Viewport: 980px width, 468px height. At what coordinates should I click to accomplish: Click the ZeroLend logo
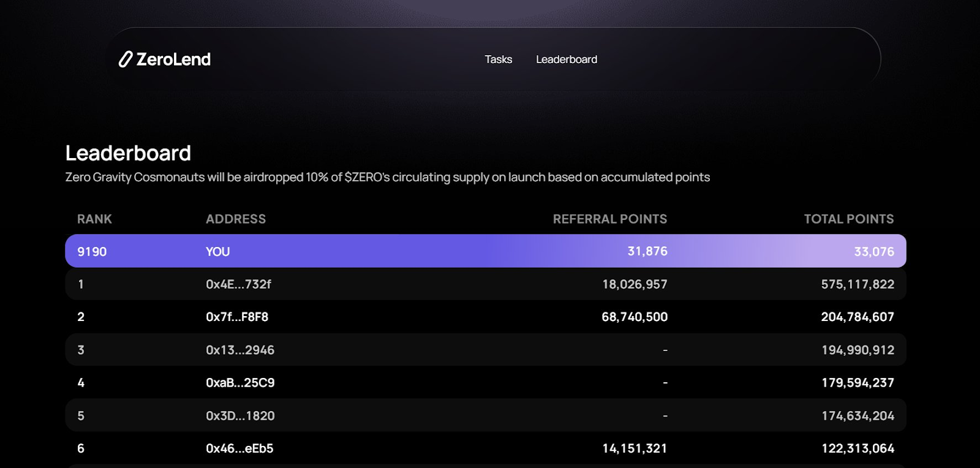pos(165,59)
